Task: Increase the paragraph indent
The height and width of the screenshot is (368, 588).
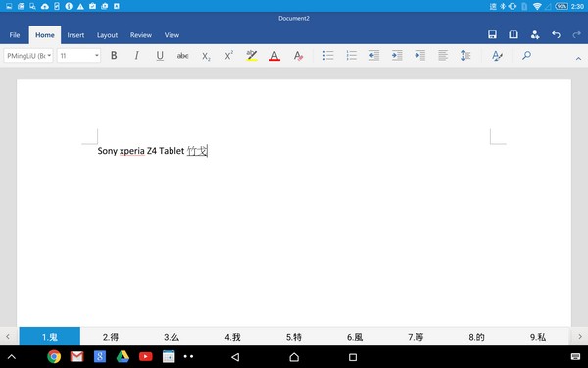Action: pyautogui.click(x=397, y=56)
